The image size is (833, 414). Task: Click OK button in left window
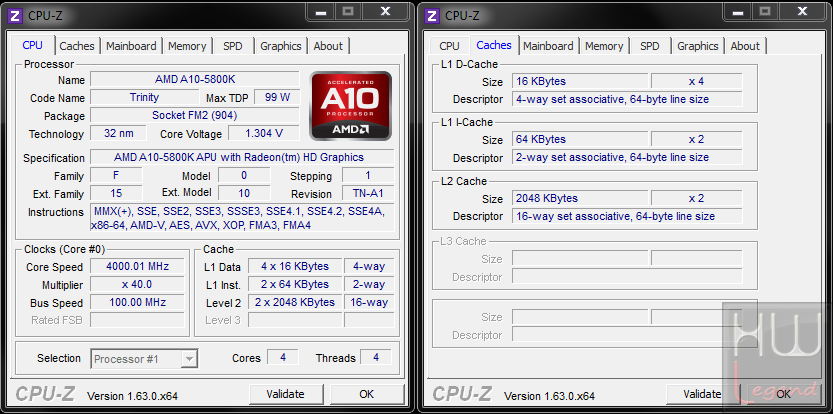point(367,394)
